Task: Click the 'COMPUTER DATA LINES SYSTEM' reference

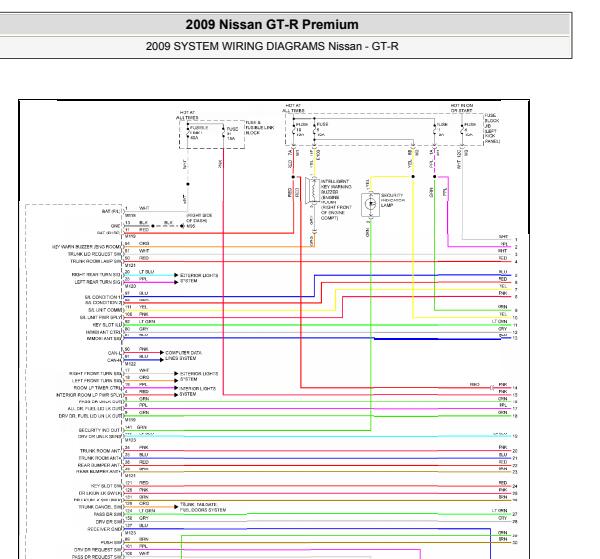Action: (183, 355)
